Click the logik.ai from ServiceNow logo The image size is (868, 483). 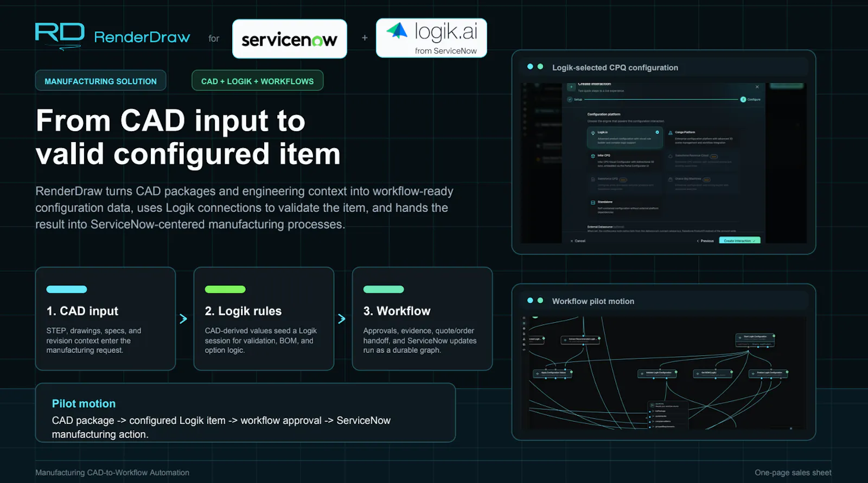[x=431, y=38]
